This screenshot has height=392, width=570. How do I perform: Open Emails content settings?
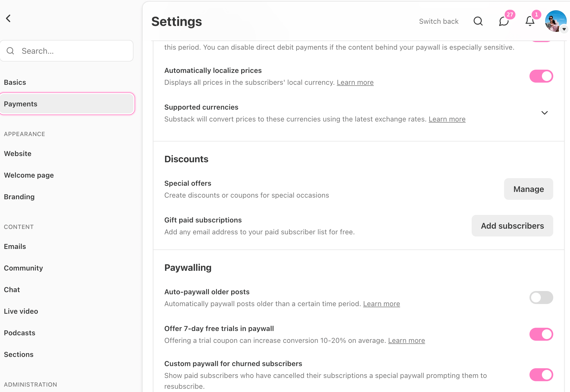[15, 246]
